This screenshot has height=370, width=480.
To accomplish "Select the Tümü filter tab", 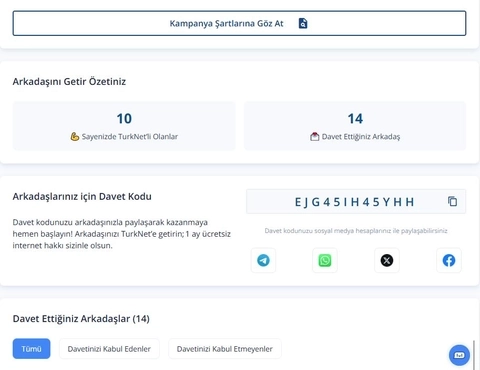I will point(32,349).
